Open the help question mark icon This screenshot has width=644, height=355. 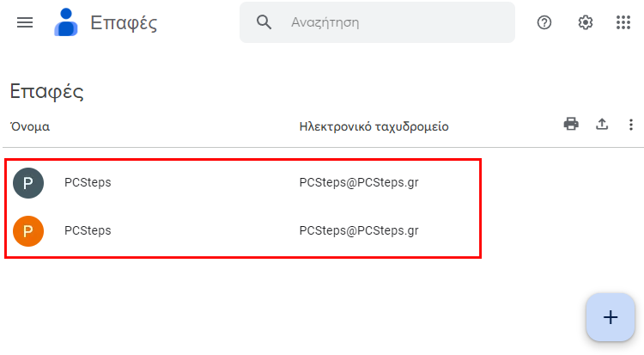click(x=544, y=22)
